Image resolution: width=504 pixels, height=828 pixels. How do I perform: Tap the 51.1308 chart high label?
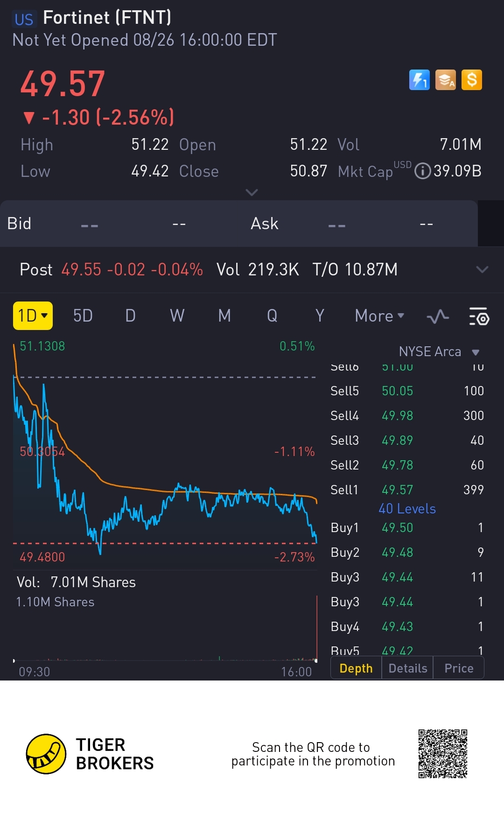(42, 346)
